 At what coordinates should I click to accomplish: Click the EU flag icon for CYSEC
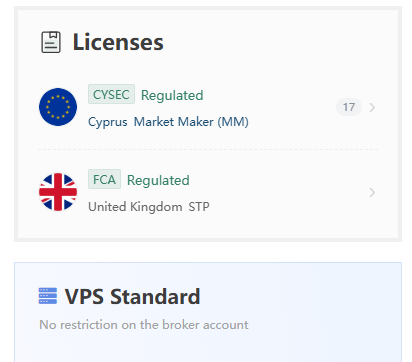pos(58,107)
